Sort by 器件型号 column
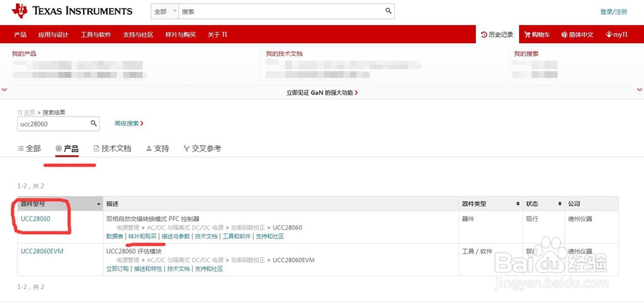644x305 pixels. pyautogui.click(x=60, y=204)
